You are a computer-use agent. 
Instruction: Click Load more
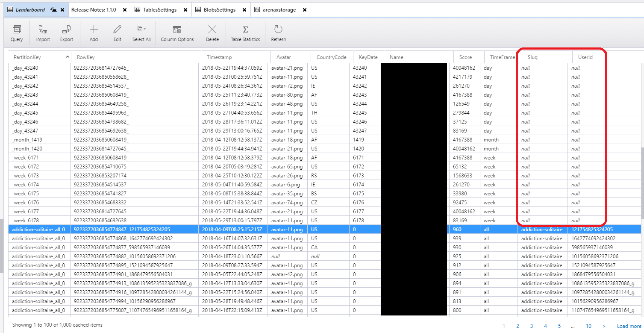click(629, 326)
